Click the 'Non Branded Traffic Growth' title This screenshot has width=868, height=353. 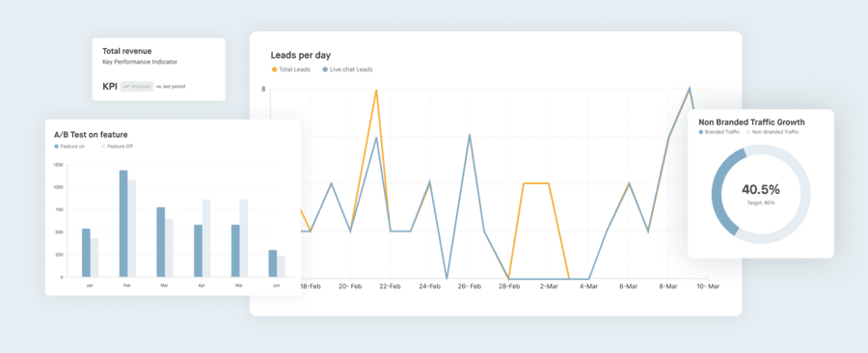point(751,122)
